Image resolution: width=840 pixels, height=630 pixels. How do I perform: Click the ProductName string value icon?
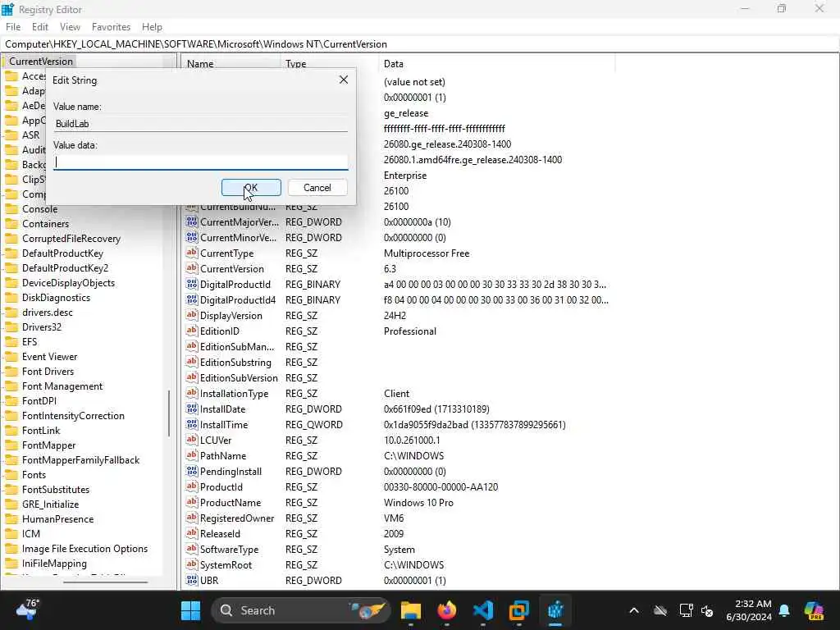pos(192,502)
